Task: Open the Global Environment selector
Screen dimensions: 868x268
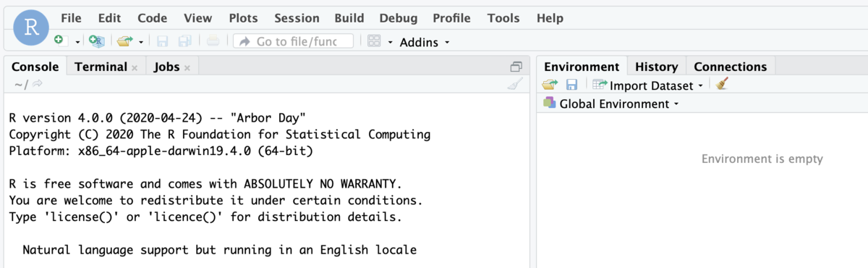Action: (611, 104)
